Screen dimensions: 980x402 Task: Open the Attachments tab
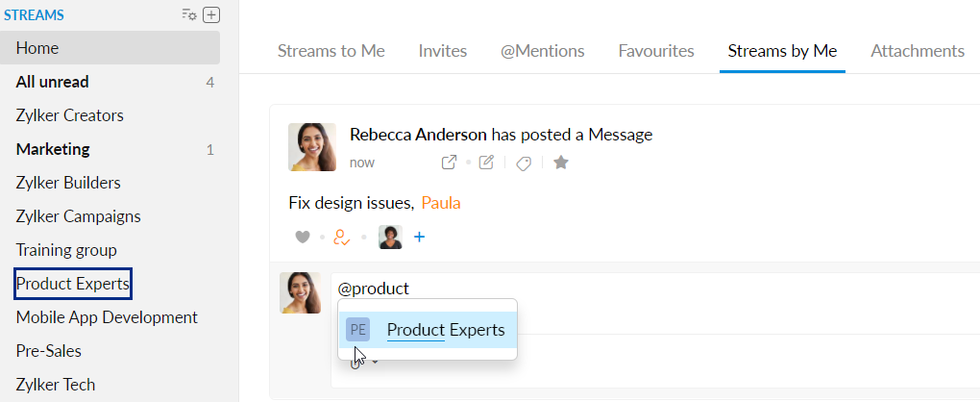pyautogui.click(x=918, y=51)
